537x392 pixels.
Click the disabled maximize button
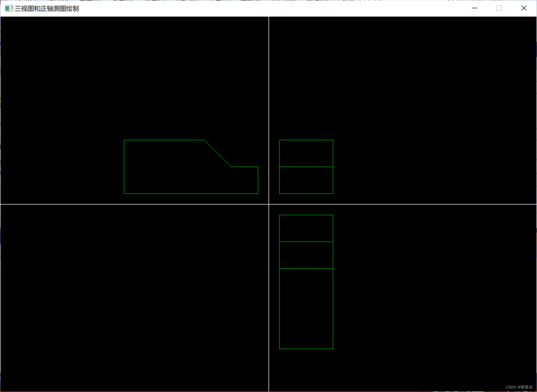pyautogui.click(x=499, y=8)
